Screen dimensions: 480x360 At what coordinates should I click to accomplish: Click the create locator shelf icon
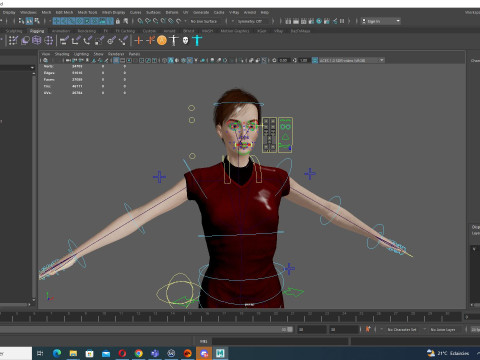pos(13,41)
